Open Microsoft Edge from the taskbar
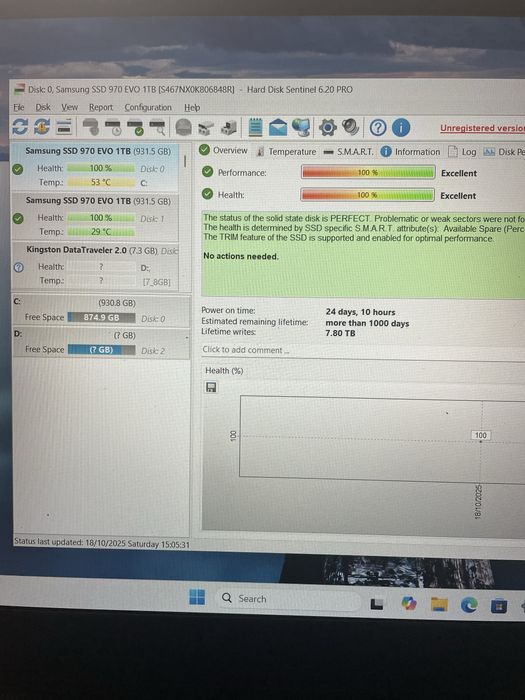 coord(469,605)
